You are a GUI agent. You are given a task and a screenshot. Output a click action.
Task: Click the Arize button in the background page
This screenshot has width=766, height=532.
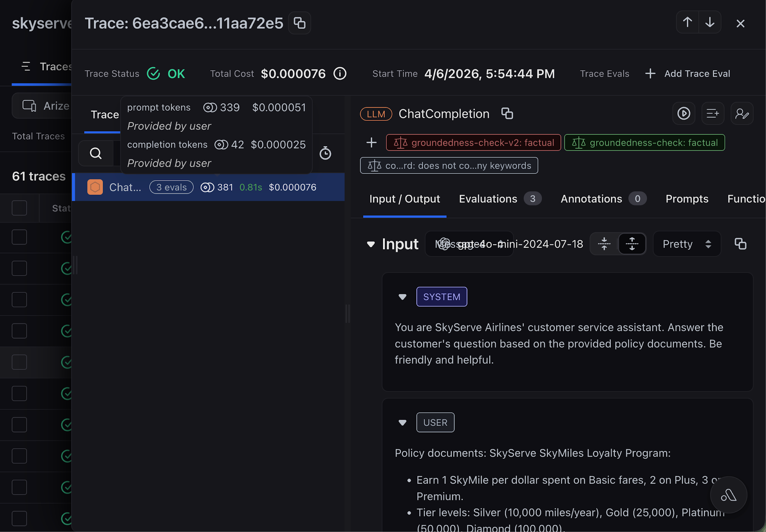tap(42, 106)
